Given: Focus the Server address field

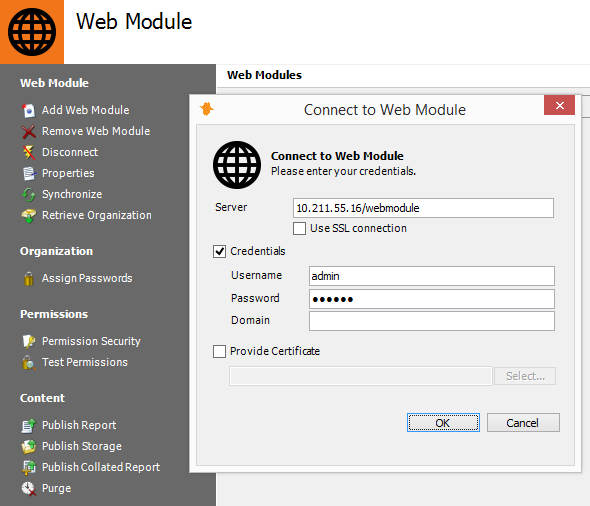Looking at the screenshot, I should tap(423, 208).
